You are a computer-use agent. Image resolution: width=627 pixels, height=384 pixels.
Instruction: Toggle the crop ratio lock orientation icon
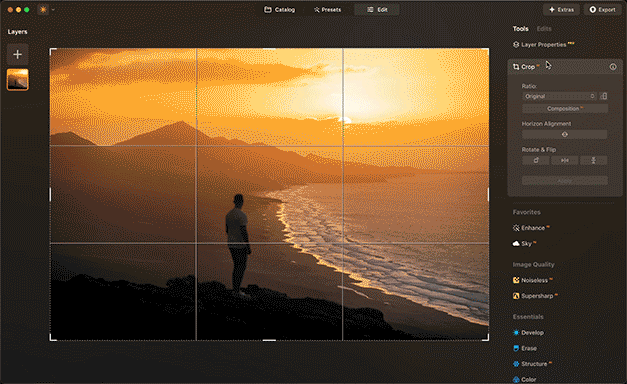pos(604,96)
